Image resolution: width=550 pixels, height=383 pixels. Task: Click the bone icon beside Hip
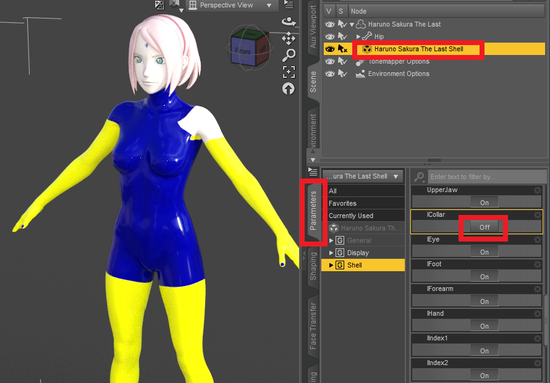[367, 36]
